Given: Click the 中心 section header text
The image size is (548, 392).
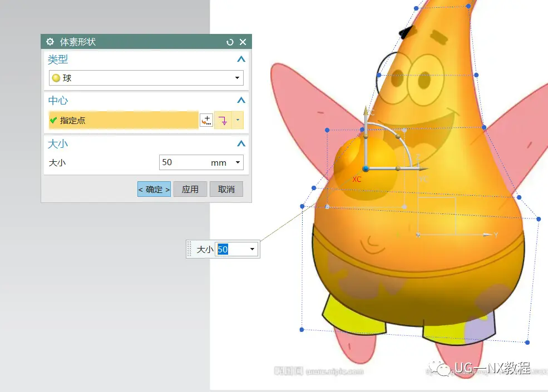Looking at the screenshot, I should (x=58, y=101).
